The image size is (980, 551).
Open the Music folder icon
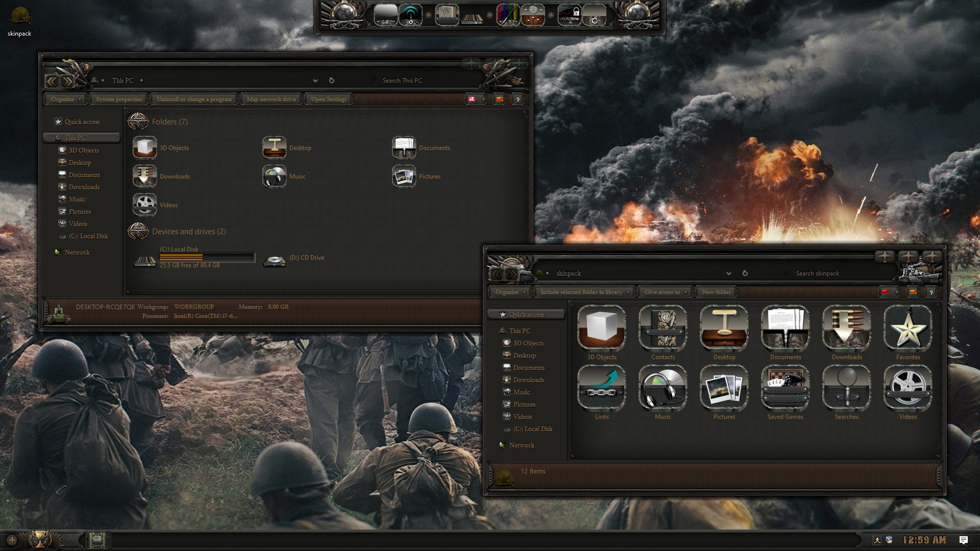click(663, 388)
